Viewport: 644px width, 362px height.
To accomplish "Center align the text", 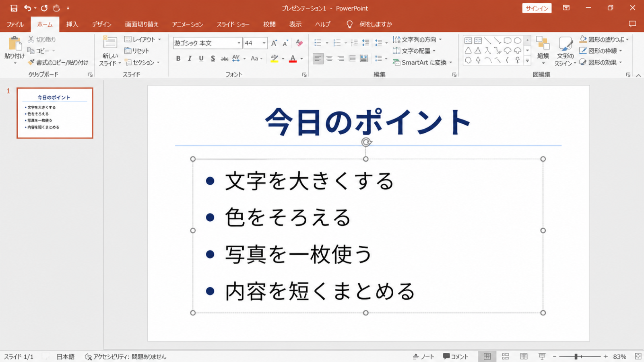I will click(x=329, y=59).
